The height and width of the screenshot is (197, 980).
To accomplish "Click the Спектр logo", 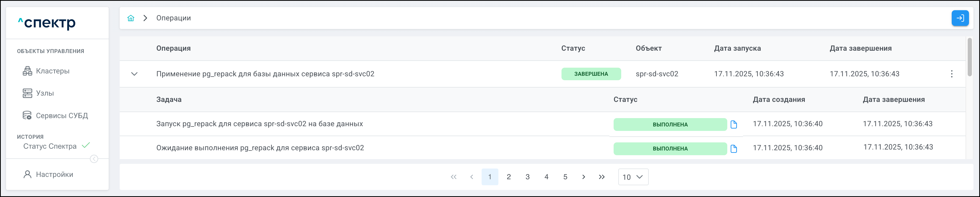I will click(x=47, y=23).
